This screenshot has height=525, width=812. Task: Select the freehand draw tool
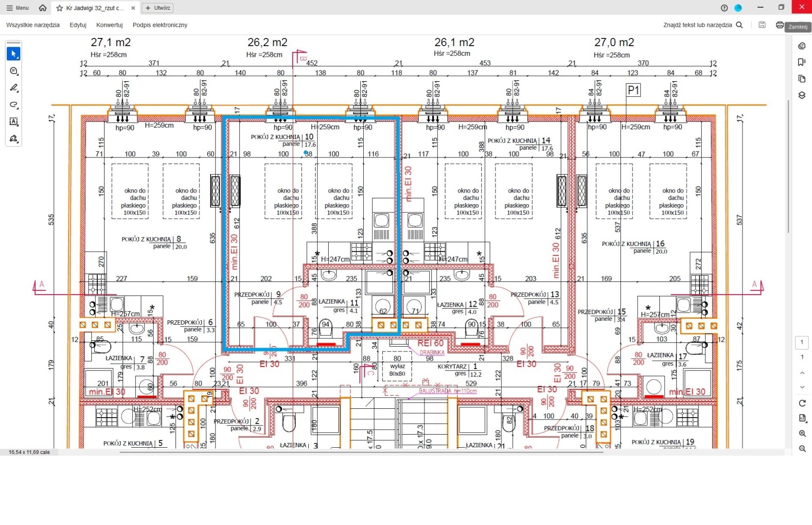14,105
